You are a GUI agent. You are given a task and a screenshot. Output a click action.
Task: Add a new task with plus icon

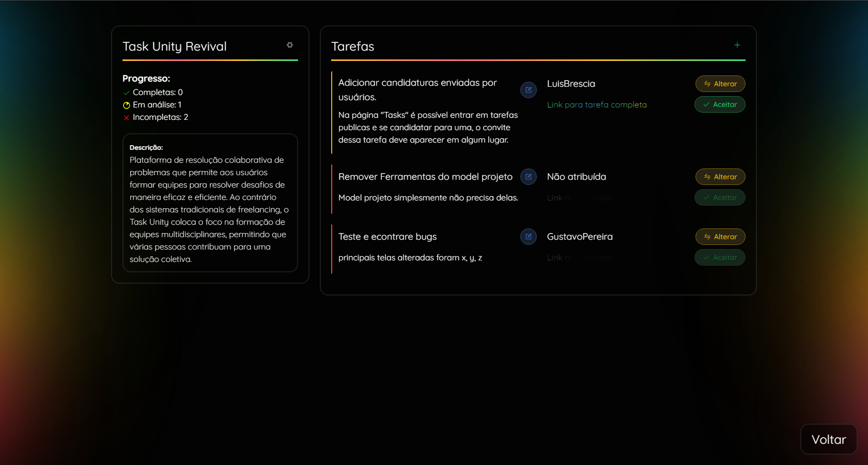[x=737, y=45]
